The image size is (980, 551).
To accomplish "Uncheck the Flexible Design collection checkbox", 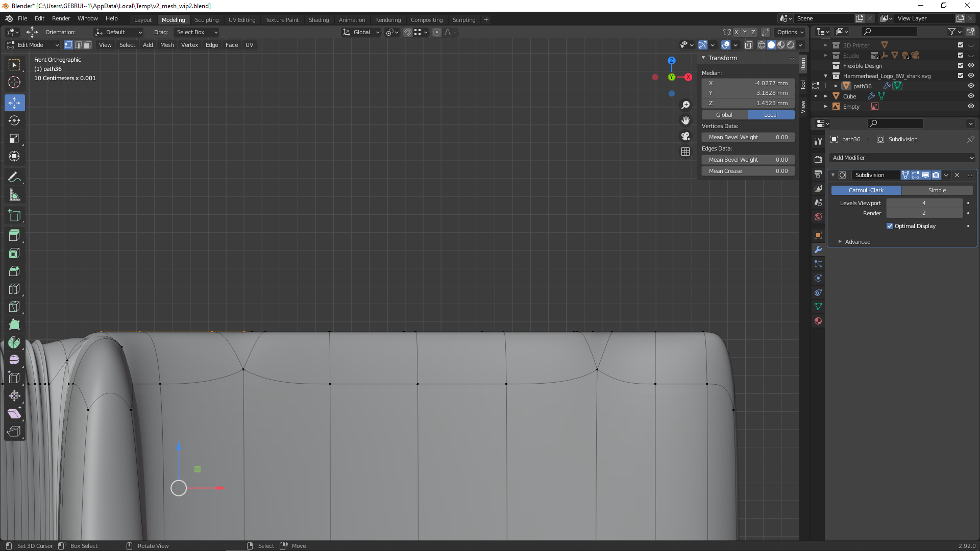I will (x=961, y=65).
